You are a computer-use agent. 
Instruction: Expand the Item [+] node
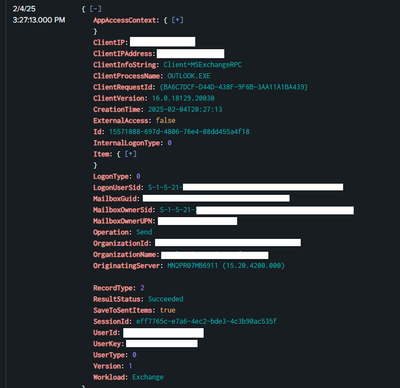(x=130, y=154)
